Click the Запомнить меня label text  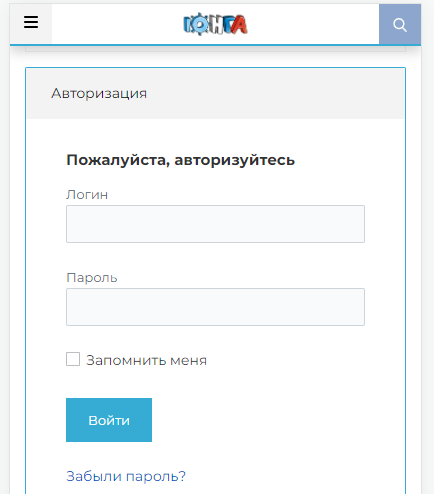click(x=146, y=360)
